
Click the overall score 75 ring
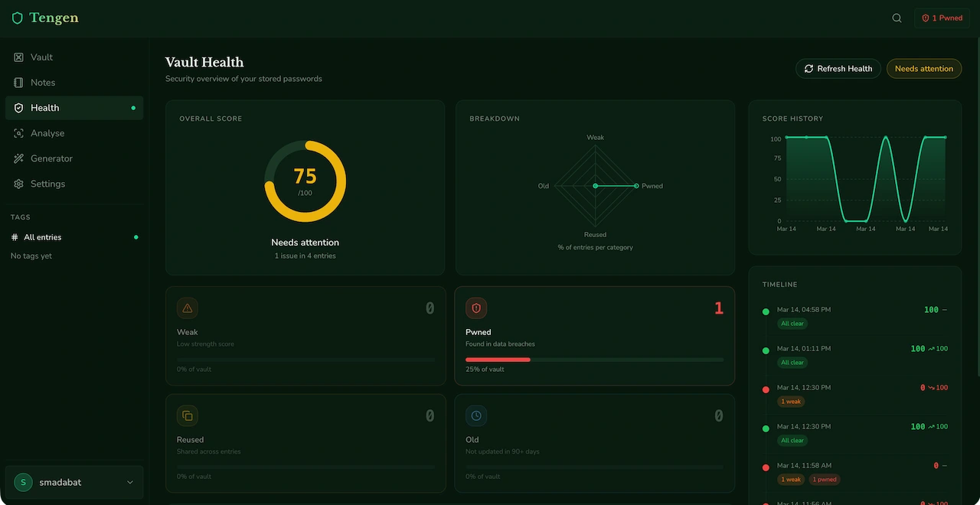point(305,181)
